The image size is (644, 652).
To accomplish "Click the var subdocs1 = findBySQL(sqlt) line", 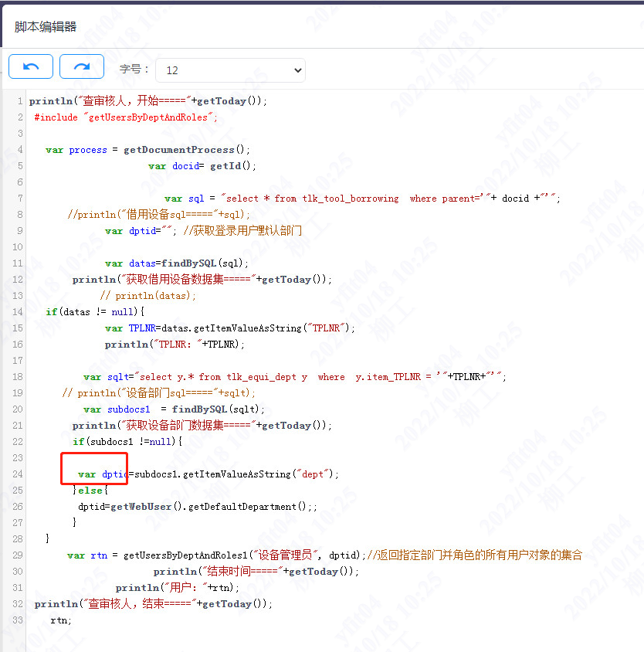I will tap(174, 409).
